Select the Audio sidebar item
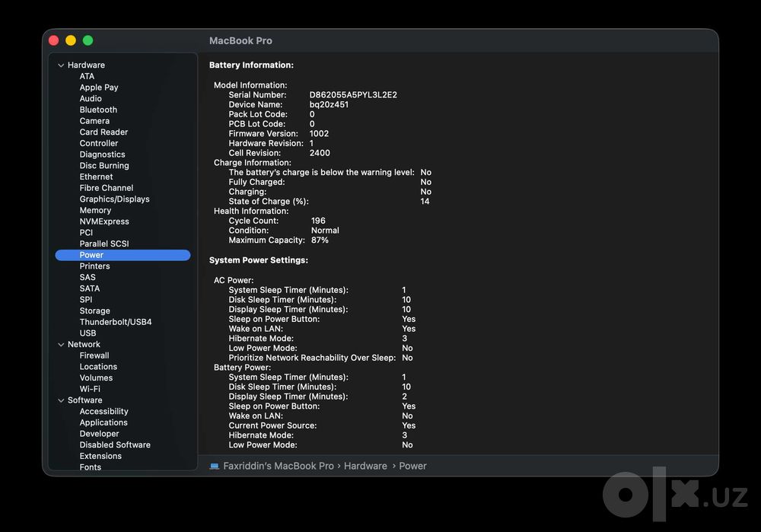The height and width of the screenshot is (532, 761). pos(91,98)
